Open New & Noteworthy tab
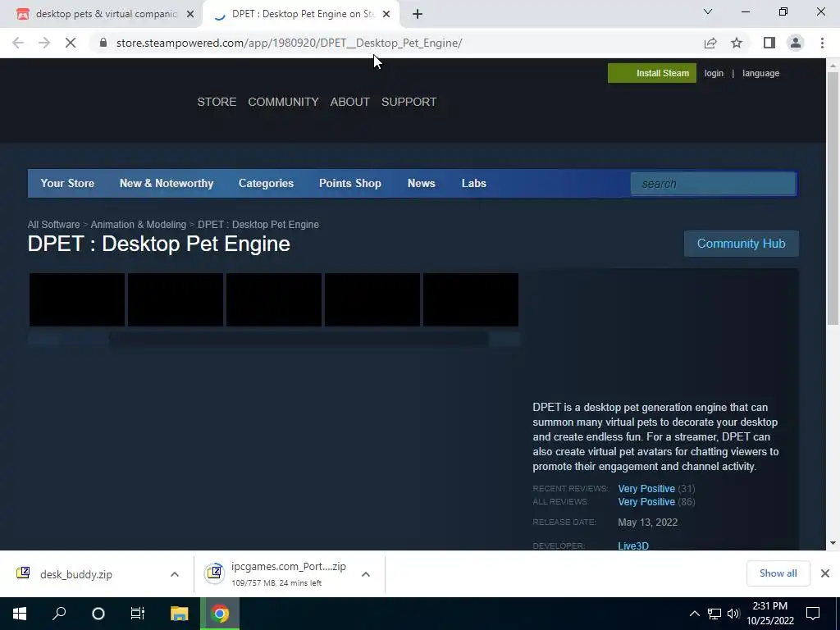 [167, 183]
